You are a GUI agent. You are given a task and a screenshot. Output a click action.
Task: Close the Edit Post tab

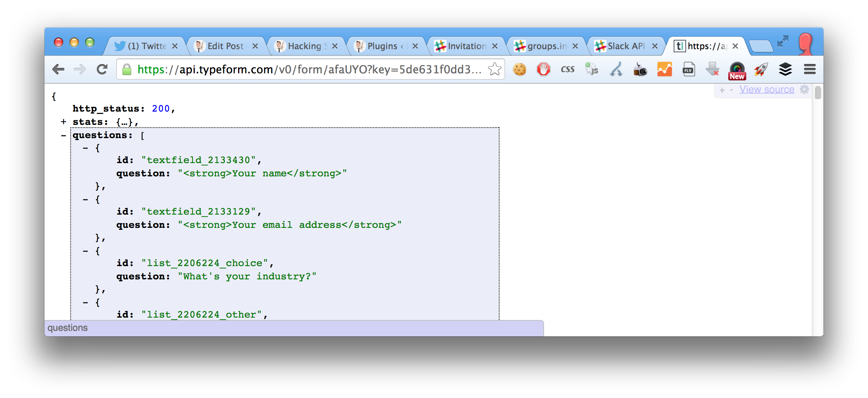255,46
